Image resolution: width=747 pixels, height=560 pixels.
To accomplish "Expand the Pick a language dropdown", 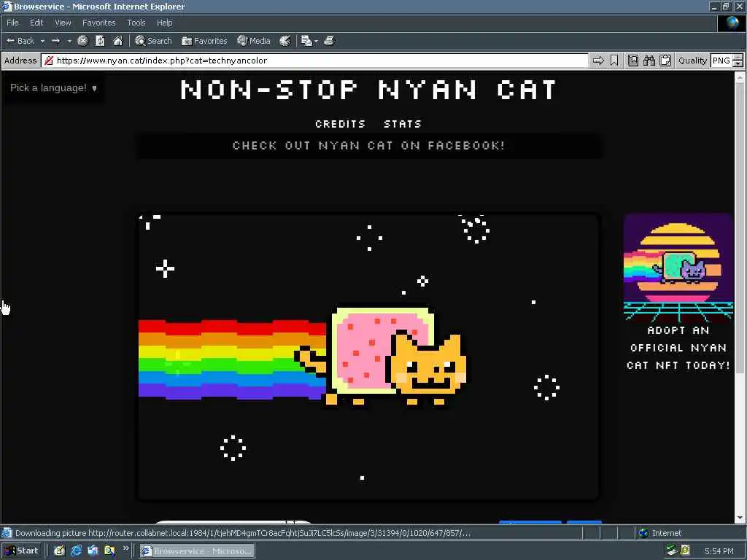I will pyautogui.click(x=53, y=87).
